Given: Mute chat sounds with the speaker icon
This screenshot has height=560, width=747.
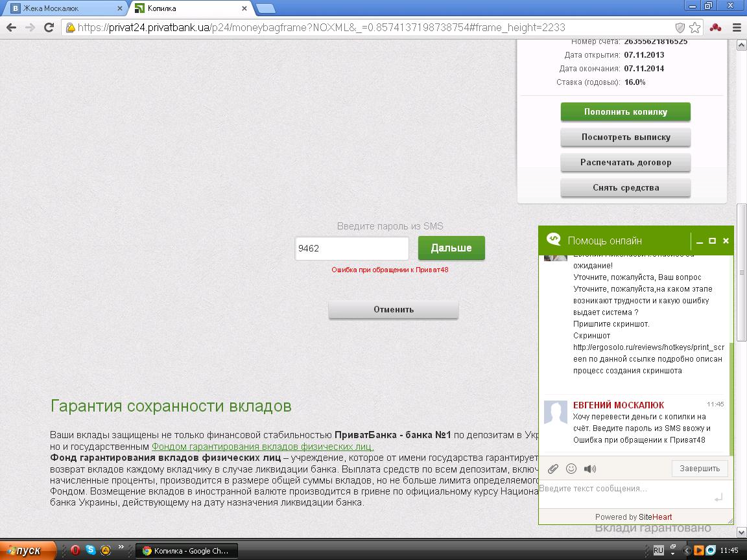Looking at the screenshot, I should (x=590, y=469).
